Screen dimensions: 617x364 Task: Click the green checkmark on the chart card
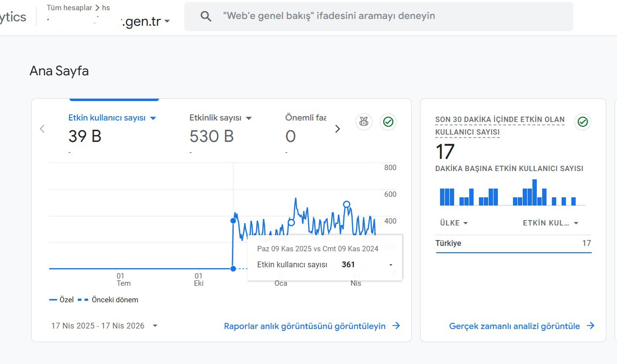point(388,122)
